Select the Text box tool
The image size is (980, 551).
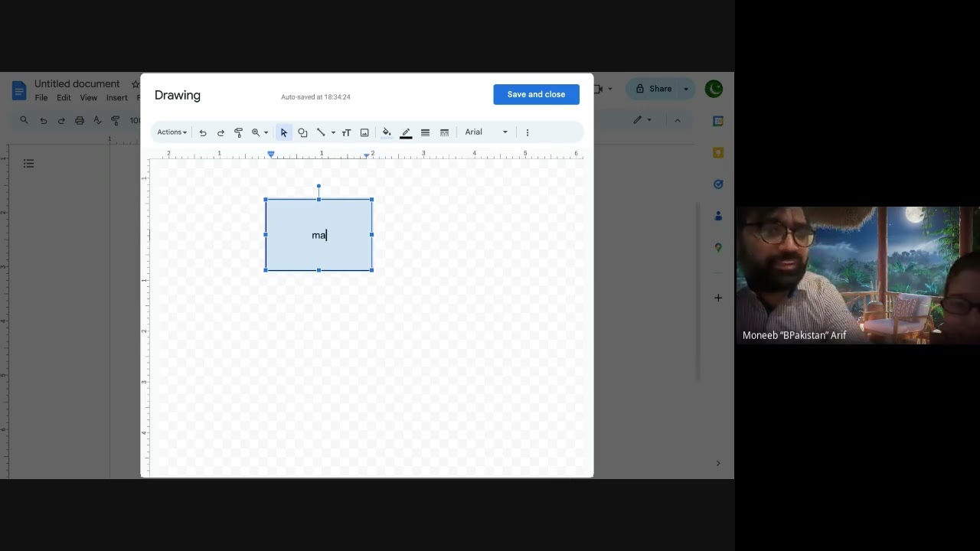point(346,132)
